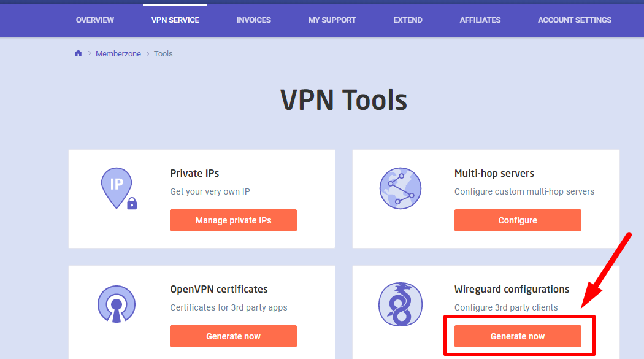Generate Wireguard configurations now

pos(518,336)
